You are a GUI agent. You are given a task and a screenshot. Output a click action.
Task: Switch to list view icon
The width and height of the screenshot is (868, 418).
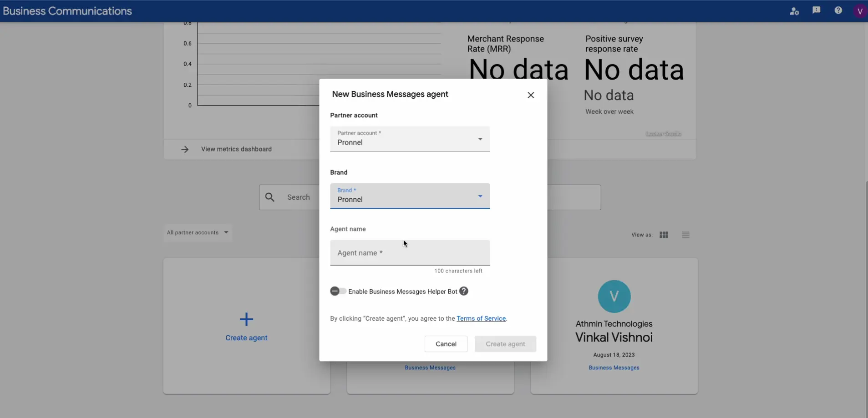click(685, 235)
